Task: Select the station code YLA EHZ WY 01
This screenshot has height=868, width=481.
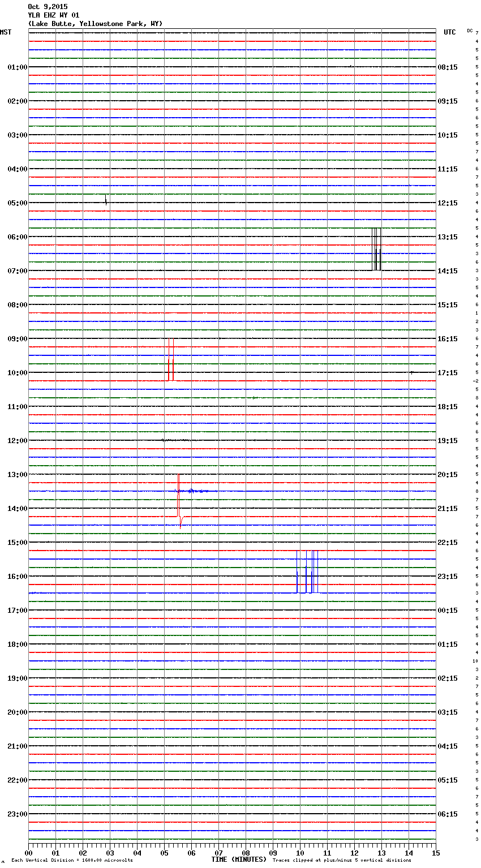Action: (x=54, y=15)
